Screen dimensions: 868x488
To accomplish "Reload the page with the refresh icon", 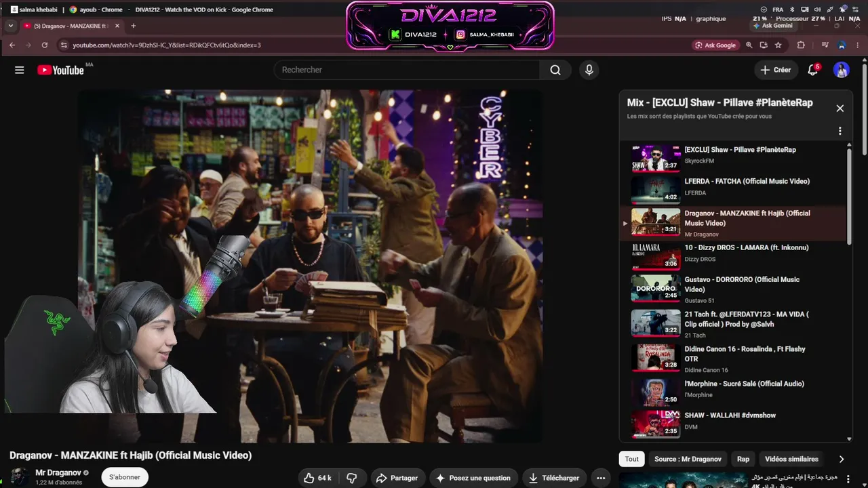I will coord(45,45).
